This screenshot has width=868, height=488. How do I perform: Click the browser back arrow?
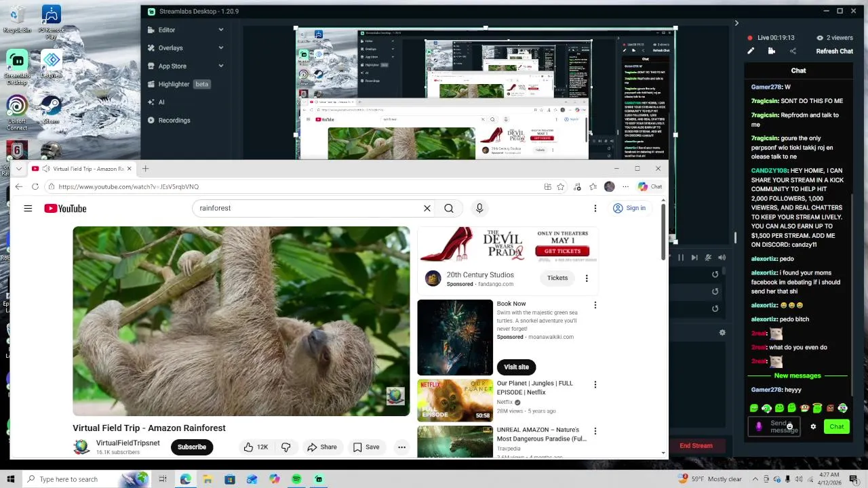pos(18,186)
